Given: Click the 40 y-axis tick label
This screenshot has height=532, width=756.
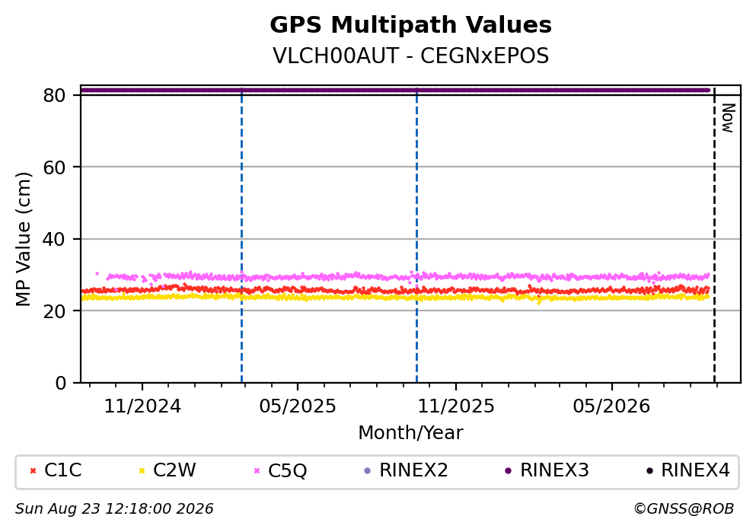Looking at the screenshot, I should coord(55,240).
